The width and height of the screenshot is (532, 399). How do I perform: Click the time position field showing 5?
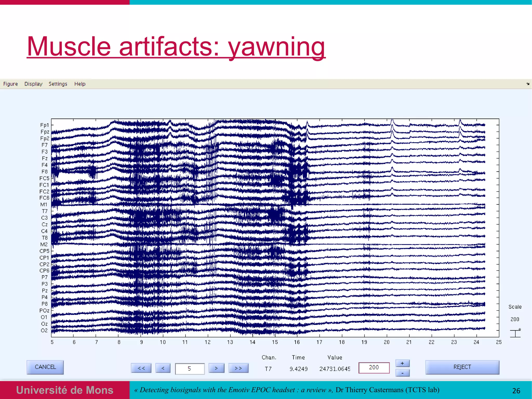tap(190, 369)
